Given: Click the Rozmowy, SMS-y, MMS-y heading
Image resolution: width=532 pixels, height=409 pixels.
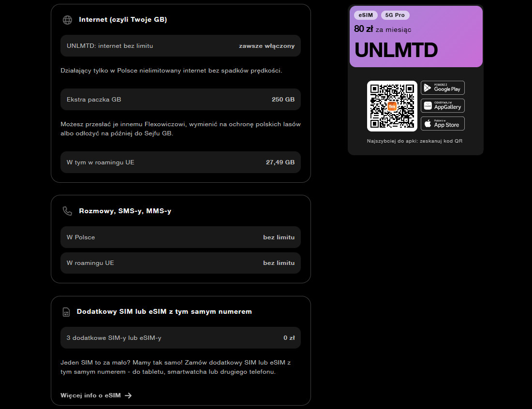Looking at the screenshot, I should (125, 211).
